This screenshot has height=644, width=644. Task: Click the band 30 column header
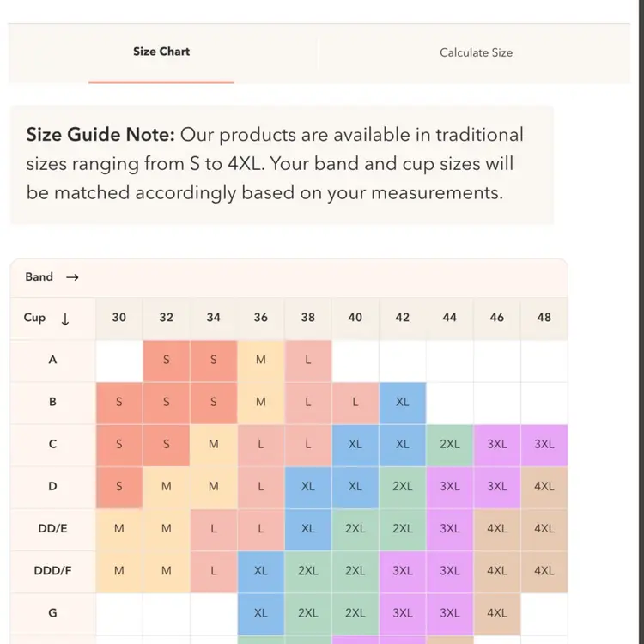point(118,318)
